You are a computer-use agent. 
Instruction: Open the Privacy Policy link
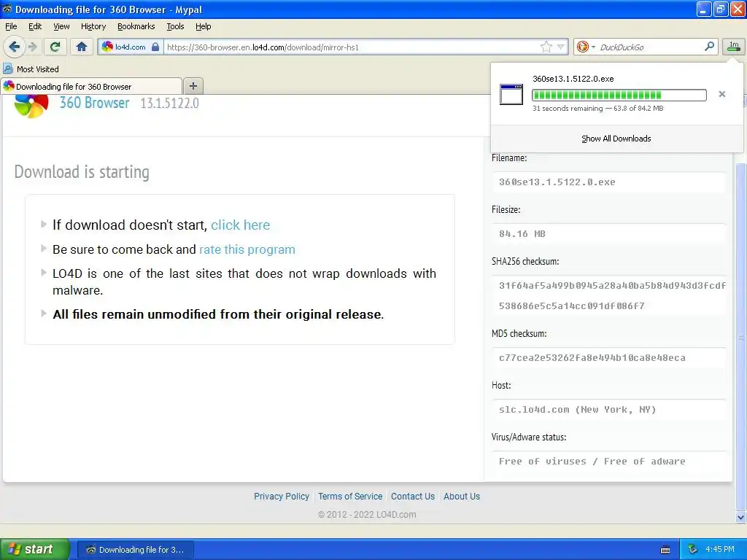[281, 496]
